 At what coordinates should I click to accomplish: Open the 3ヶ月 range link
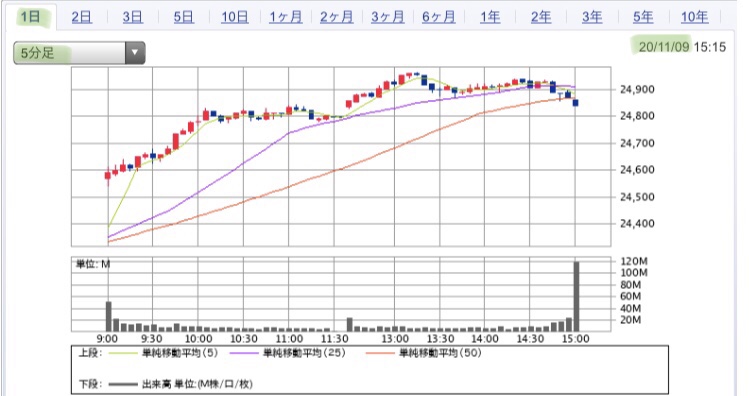click(388, 17)
